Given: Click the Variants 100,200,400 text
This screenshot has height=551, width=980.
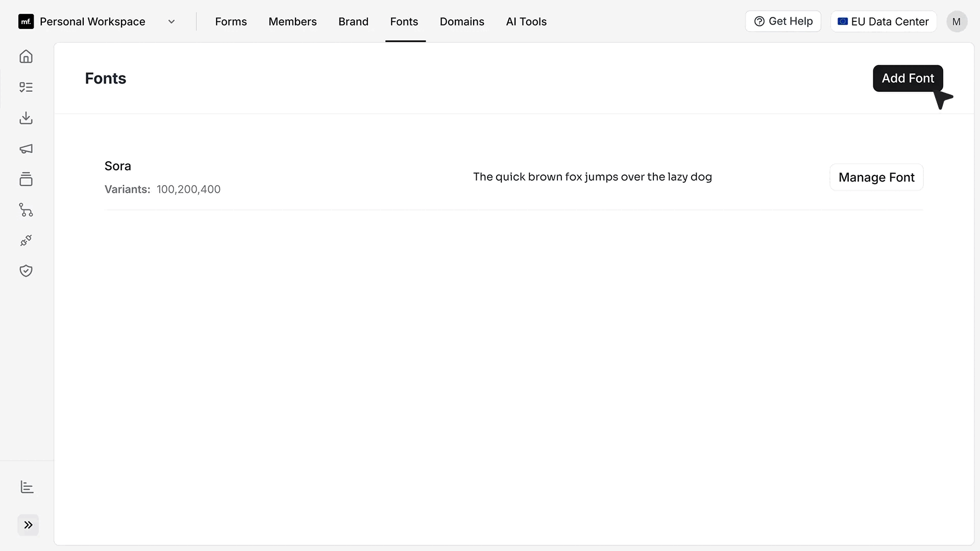Looking at the screenshot, I should pyautogui.click(x=162, y=189).
